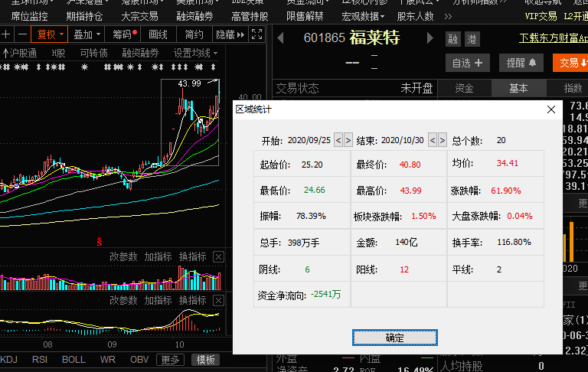This screenshot has width=588, height=372.
Task: Step start date 2020/09/25 forward
Action: pos(348,140)
